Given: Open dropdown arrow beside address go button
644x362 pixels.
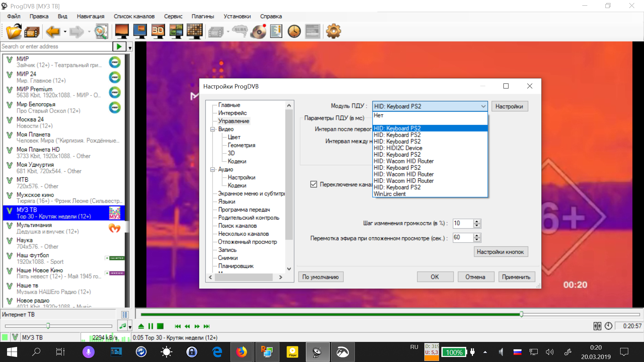Looking at the screenshot, I should coord(130,47).
